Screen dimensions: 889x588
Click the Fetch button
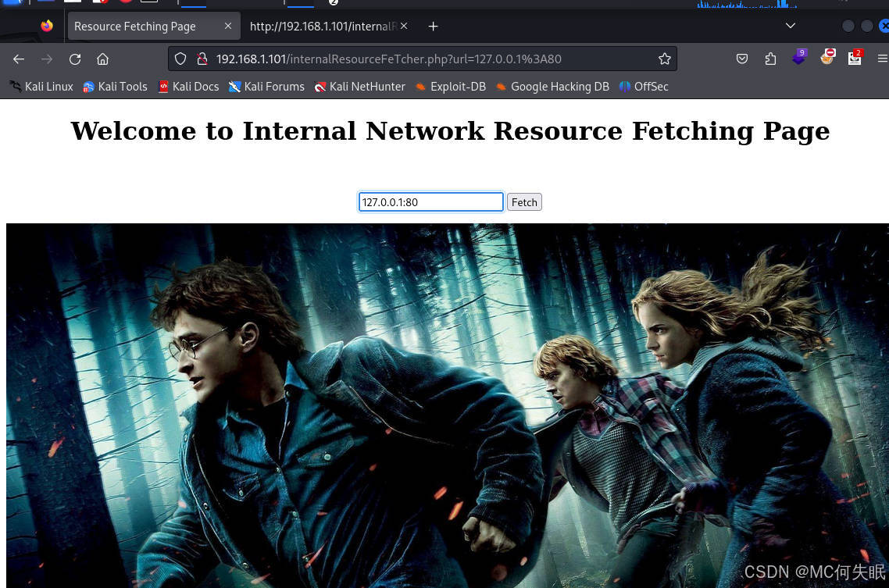point(524,202)
